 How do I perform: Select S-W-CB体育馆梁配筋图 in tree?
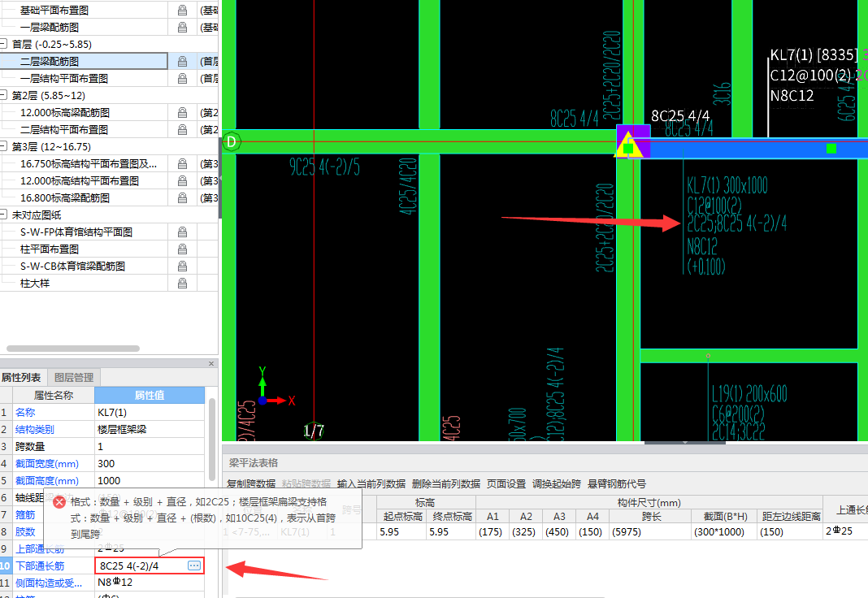[72, 266]
